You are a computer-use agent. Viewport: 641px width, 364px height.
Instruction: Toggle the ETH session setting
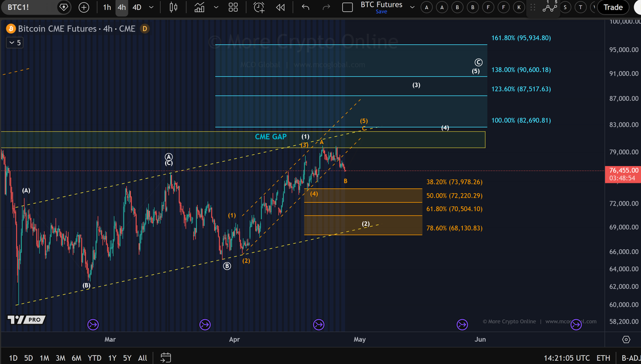[x=603, y=358]
